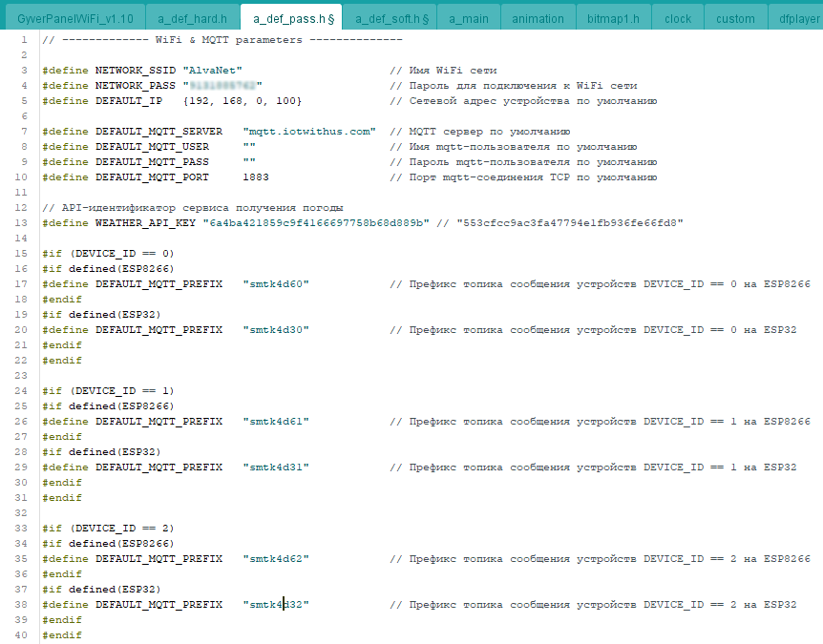
Task: Open the animation tab
Action: point(538,19)
